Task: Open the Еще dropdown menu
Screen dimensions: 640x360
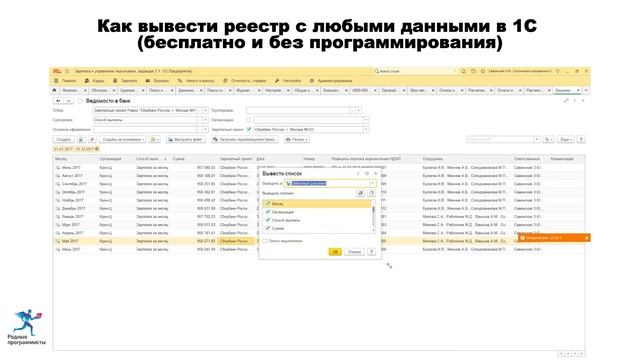Action: tap(565, 140)
